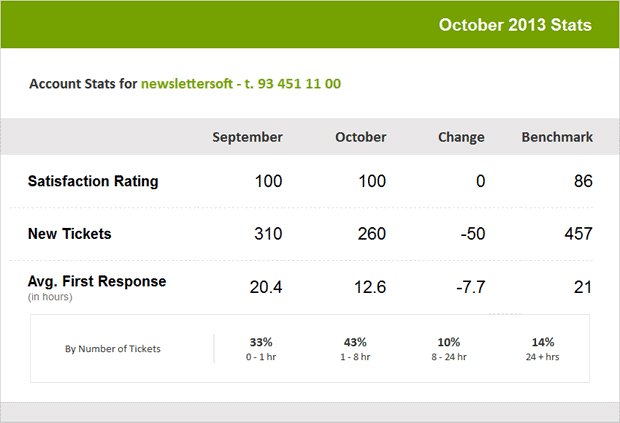
Task: Click the October first response value 12.6
Action: pyautogui.click(x=370, y=287)
